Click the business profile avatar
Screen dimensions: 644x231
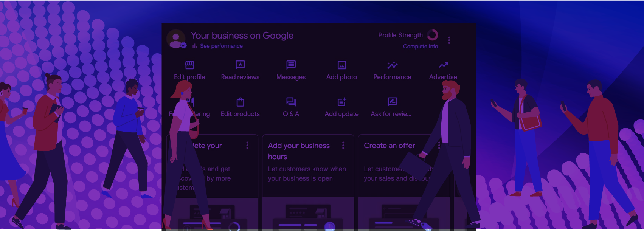pyautogui.click(x=176, y=39)
